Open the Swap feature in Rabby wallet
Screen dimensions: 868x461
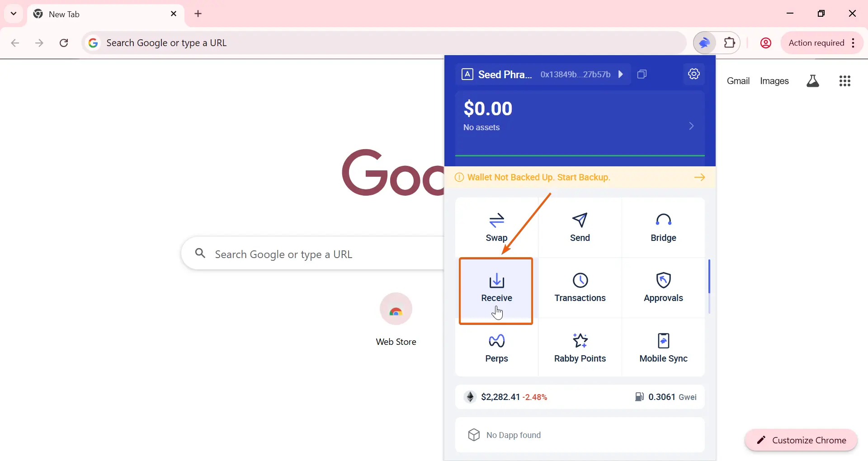(x=496, y=227)
